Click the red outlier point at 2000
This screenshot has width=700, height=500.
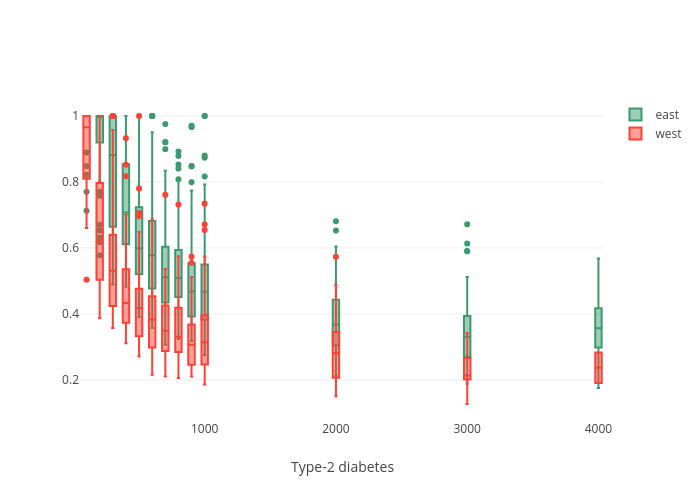[336, 257]
